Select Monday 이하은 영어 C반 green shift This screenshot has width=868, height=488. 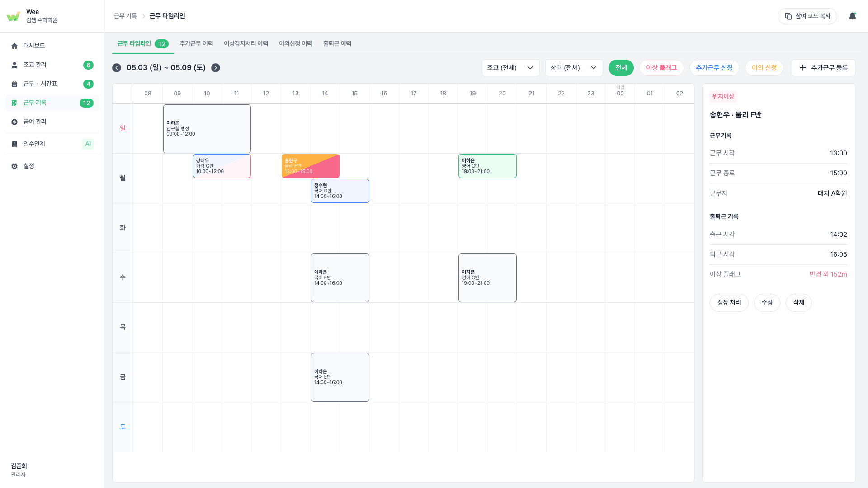[x=487, y=166]
